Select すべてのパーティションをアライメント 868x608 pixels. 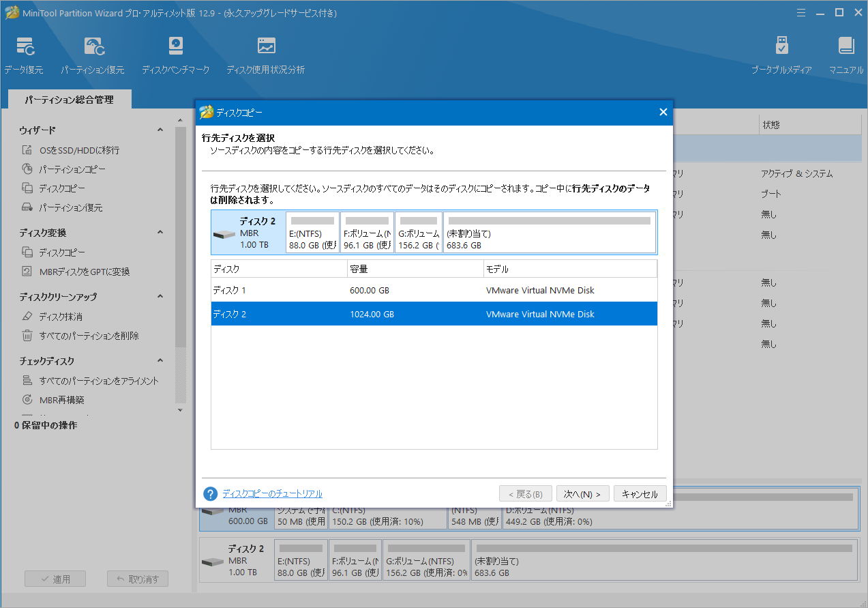click(x=99, y=381)
